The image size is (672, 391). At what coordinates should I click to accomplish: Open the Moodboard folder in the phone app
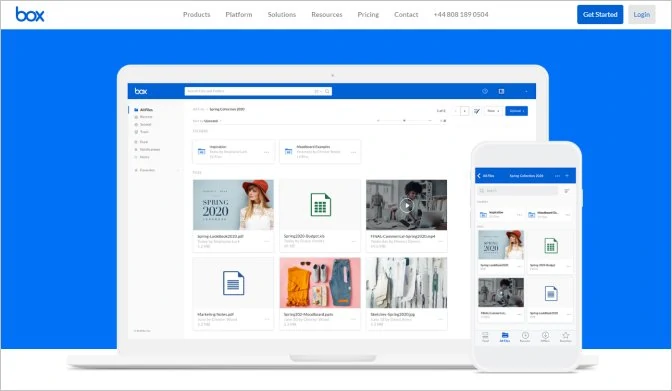549,214
